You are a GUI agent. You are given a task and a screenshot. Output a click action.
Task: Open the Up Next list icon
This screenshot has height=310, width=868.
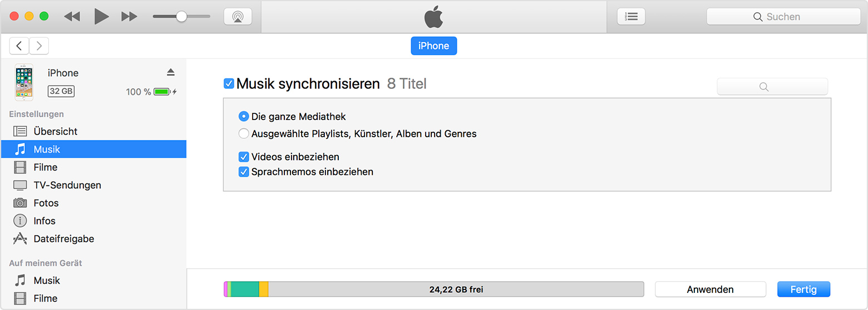click(631, 17)
